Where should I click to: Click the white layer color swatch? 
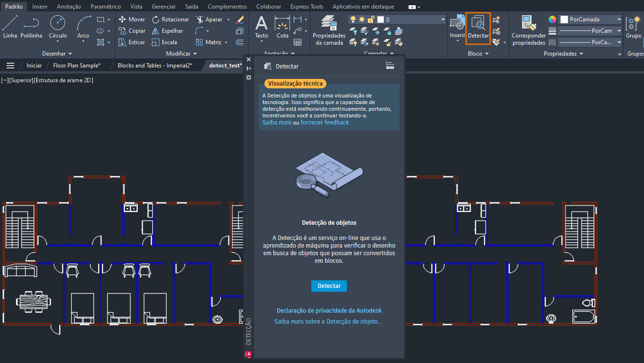380,19
